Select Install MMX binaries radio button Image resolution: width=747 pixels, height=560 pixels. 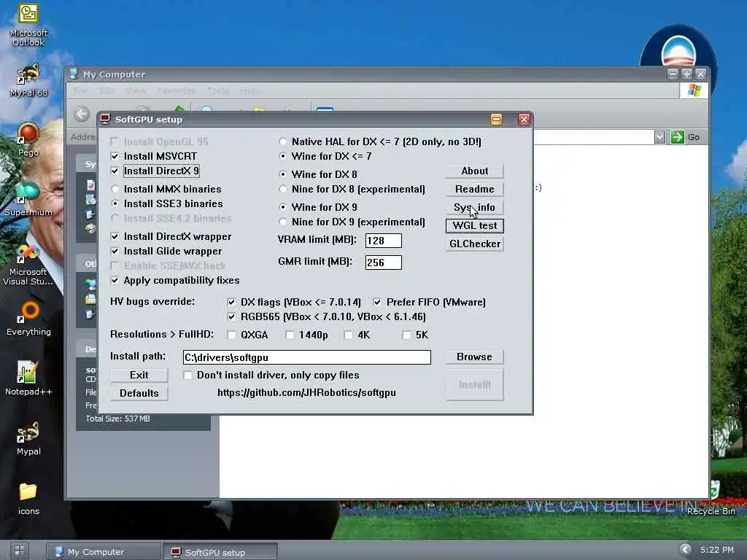pos(115,189)
